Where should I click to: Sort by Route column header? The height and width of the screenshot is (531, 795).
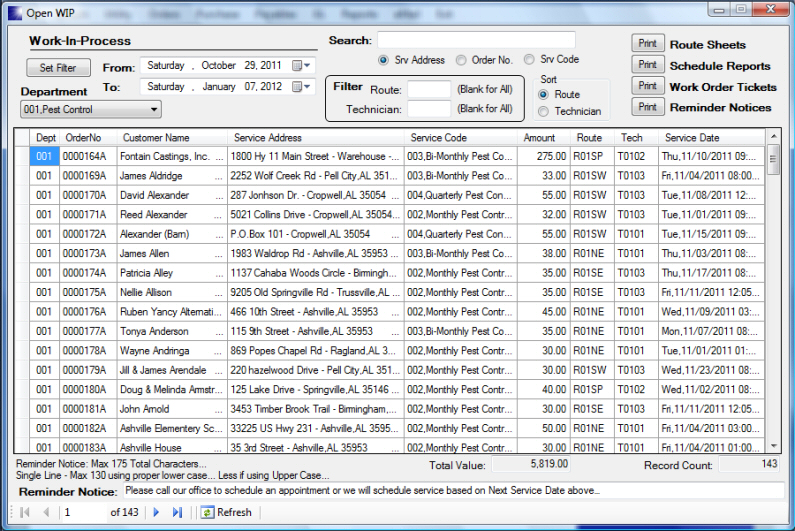(x=592, y=137)
